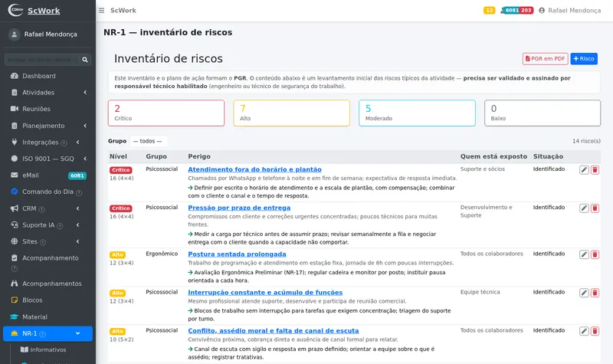
Task: Expand the Sites sidebar menu
Action: [x=48, y=241]
